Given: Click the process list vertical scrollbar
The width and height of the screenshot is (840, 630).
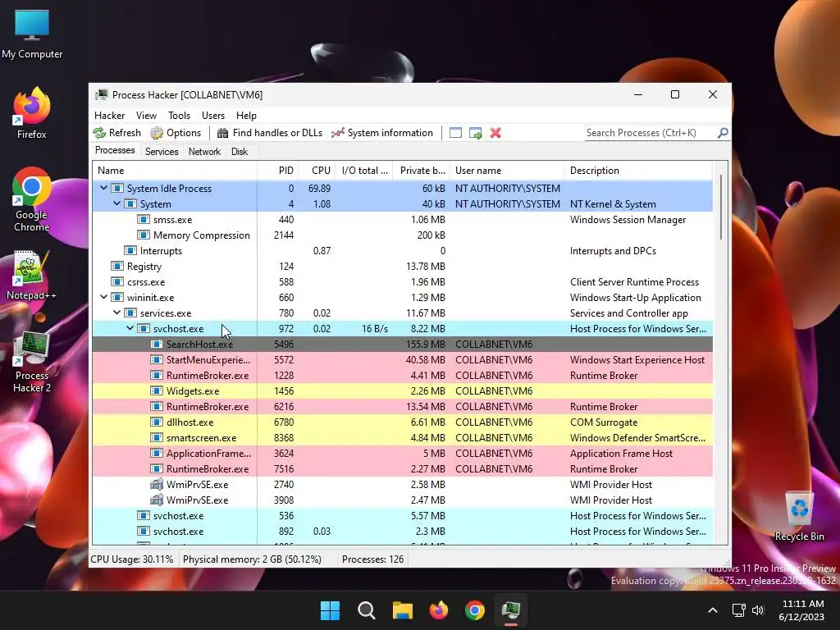Looking at the screenshot, I should pyautogui.click(x=721, y=207).
